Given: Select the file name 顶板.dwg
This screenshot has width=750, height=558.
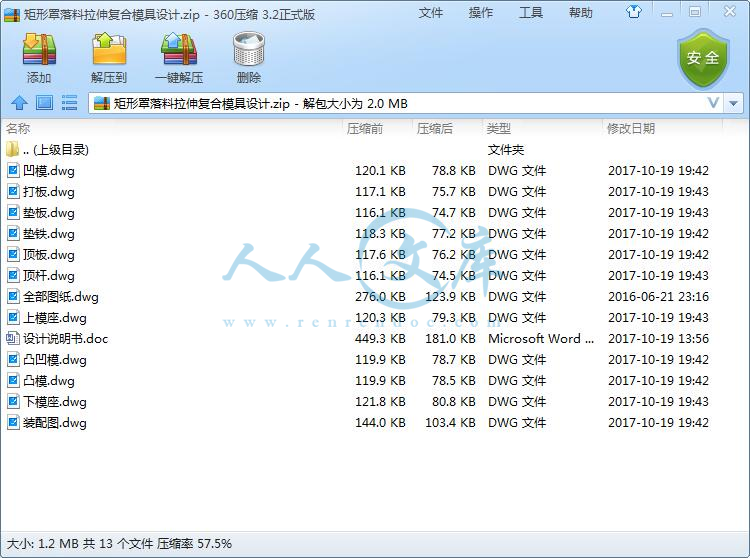Looking at the screenshot, I should coord(49,255).
